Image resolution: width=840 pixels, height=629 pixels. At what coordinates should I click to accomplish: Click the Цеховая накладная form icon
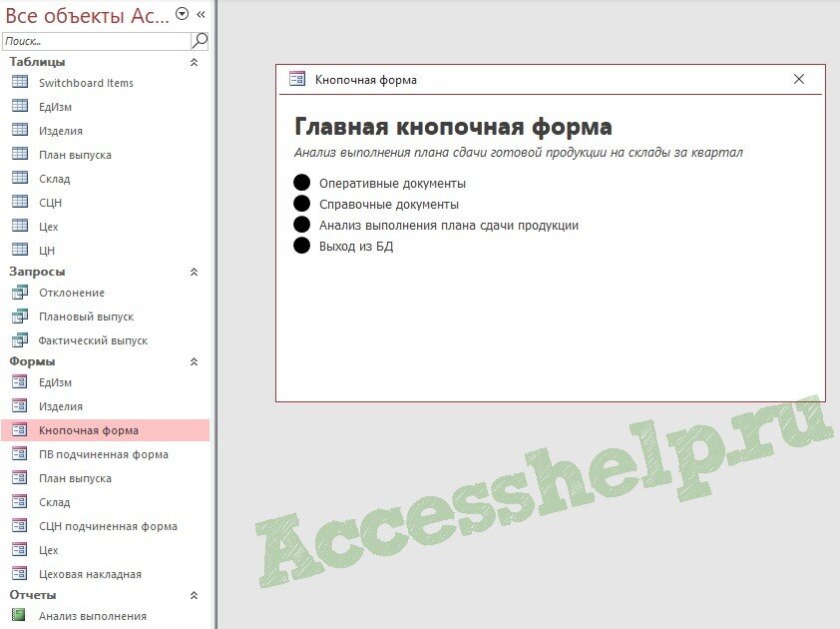point(20,573)
